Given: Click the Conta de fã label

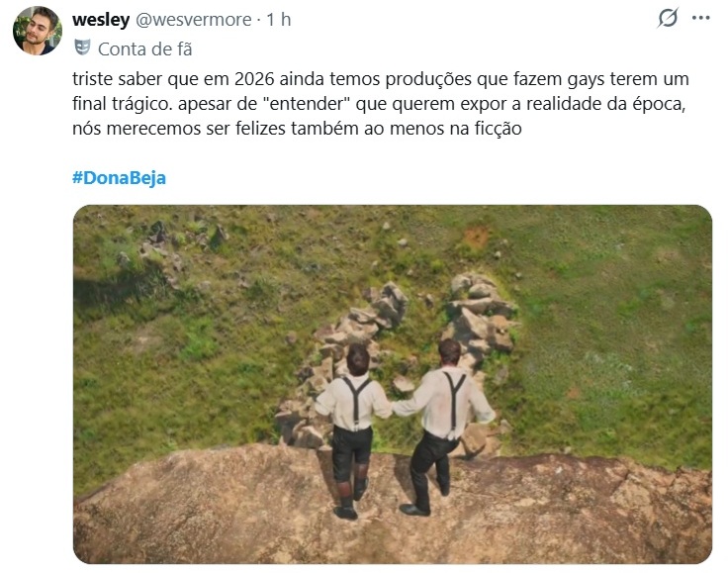Looking at the screenshot, I should coord(144,48).
